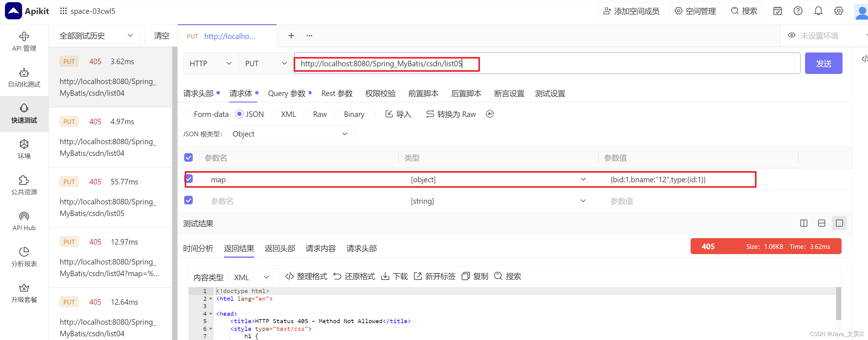Switch body format to Raw

tap(314, 114)
